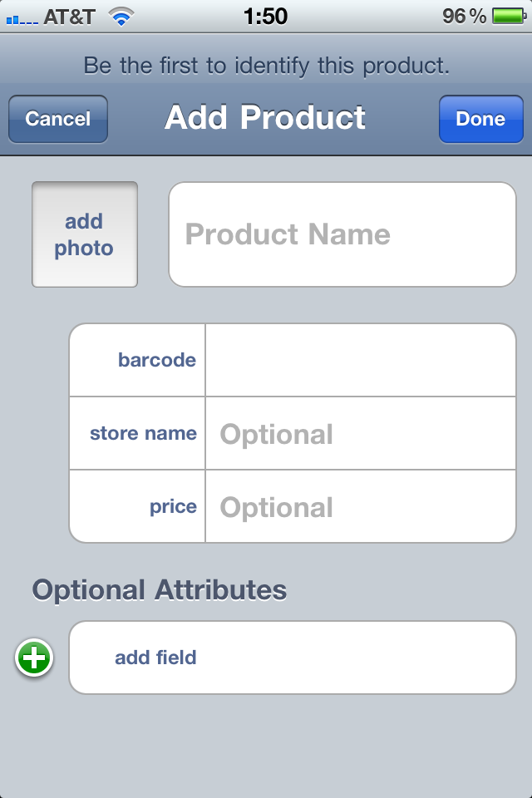
Task: Tap the add photo thumbnail box
Action: coord(85,234)
